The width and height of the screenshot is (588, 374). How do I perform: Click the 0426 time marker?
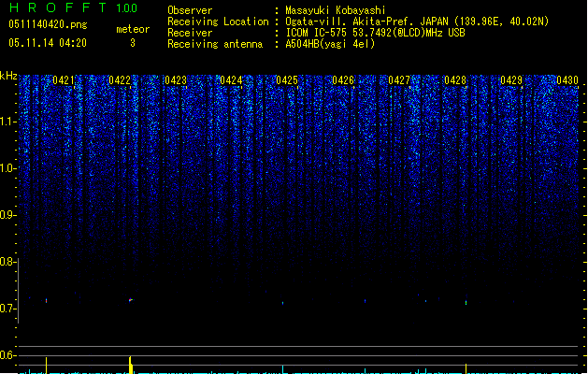343,80
